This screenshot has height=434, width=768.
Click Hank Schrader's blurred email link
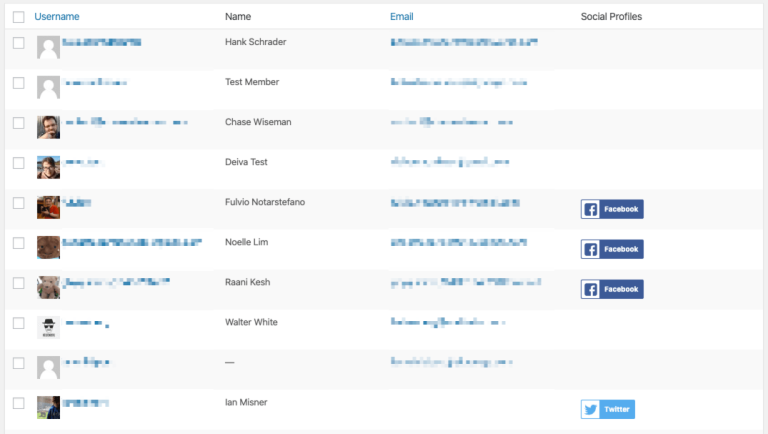click(464, 42)
